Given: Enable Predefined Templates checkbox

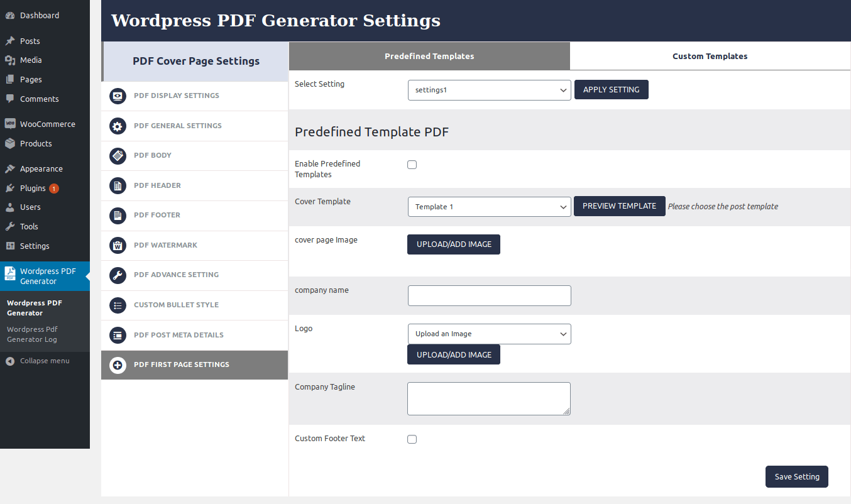Looking at the screenshot, I should click(x=412, y=165).
